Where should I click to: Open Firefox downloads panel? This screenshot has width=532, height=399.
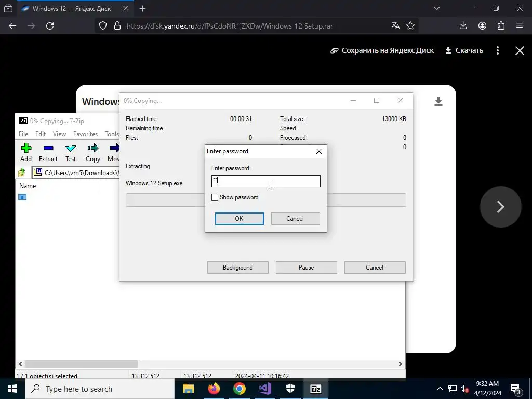(x=463, y=25)
